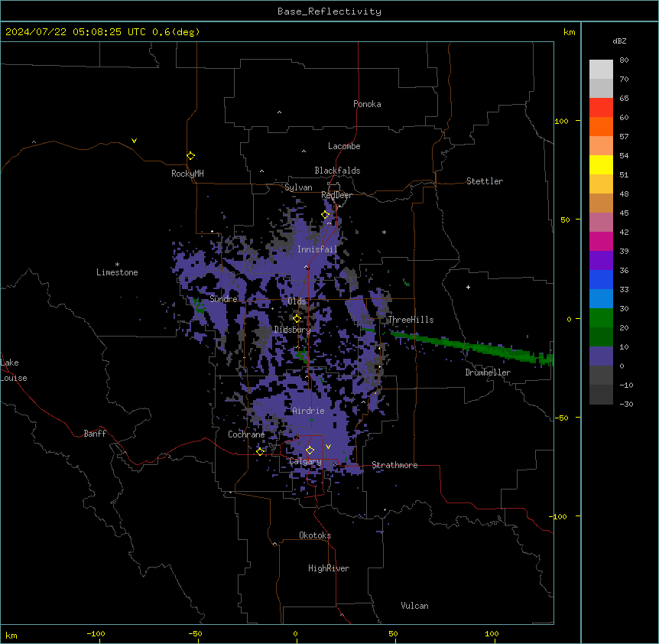Click the Lacombe city label
This screenshot has height=644, width=659.
(x=344, y=146)
